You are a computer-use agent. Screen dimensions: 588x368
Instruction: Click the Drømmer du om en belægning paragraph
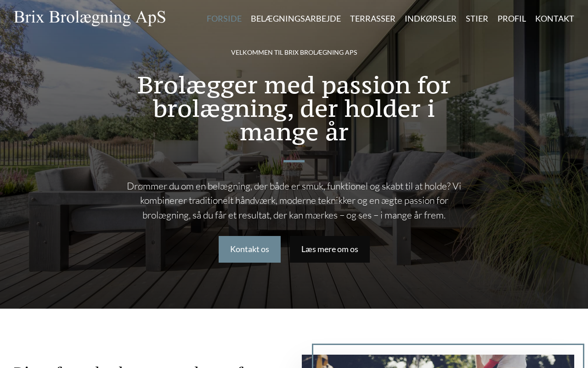[x=294, y=201]
